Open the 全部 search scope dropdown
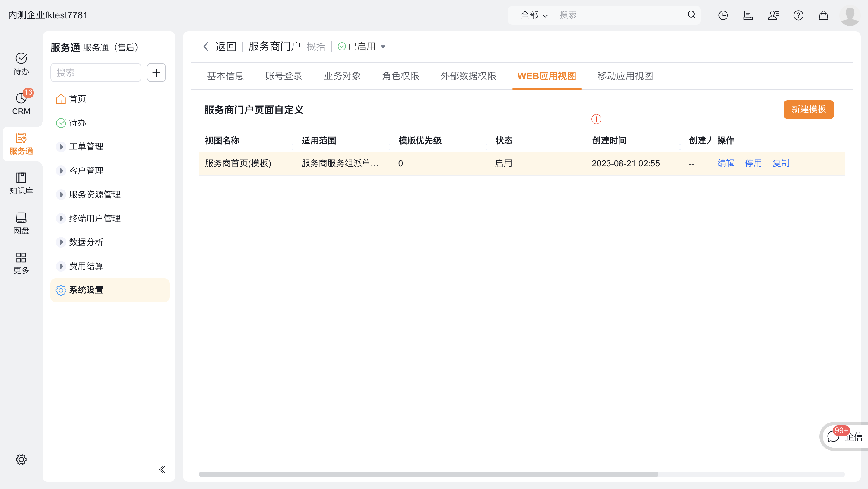The width and height of the screenshot is (868, 489). tap(534, 15)
